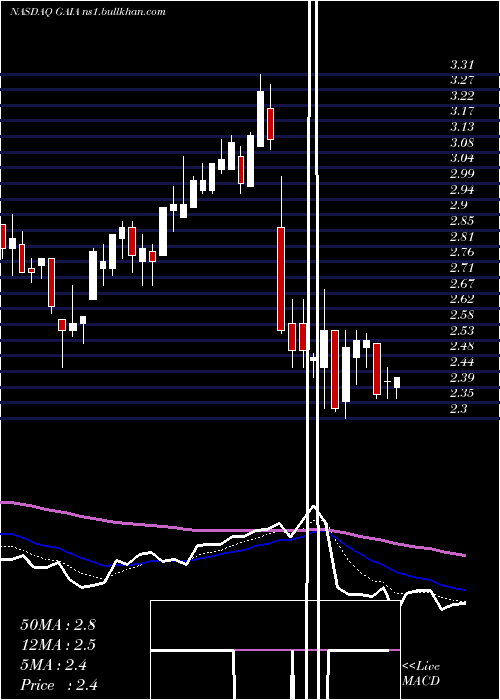The width and height of the screenshot is (500, 700).
Task: Click the 2.94 price axis label
Action: point(462,190)
